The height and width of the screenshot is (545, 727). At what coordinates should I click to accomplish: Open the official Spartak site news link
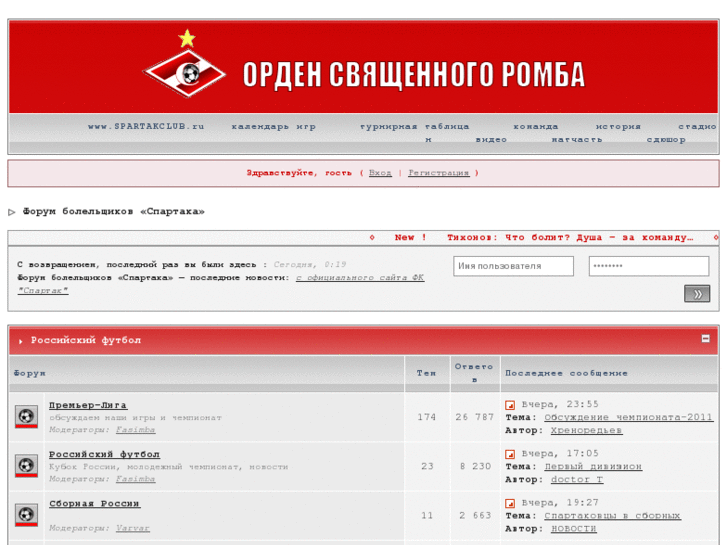pos(360,277)
